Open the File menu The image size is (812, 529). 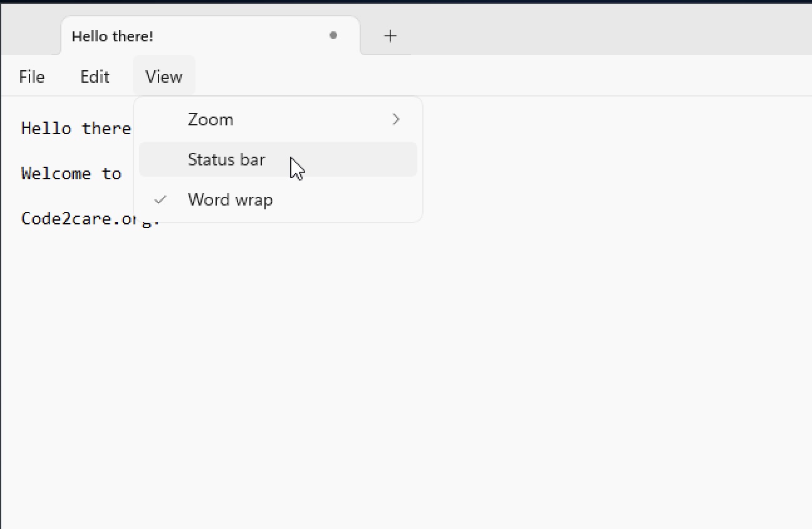tap(31, 76)
